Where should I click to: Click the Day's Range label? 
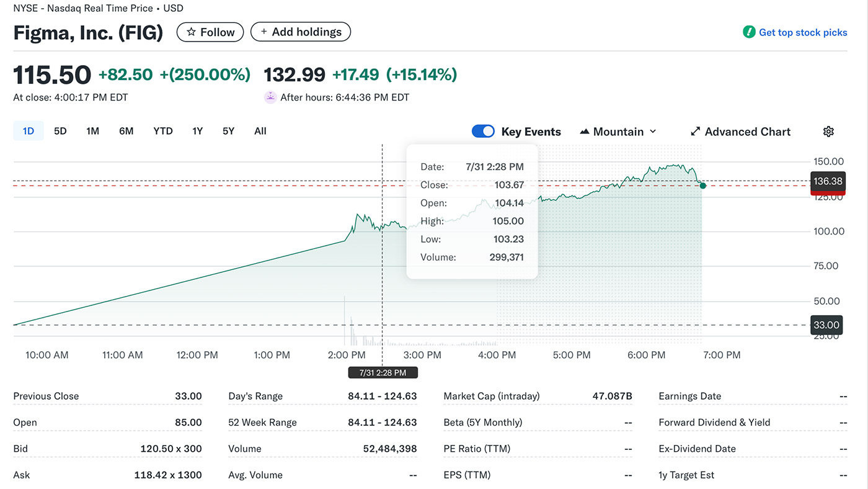tap(255, 396)
